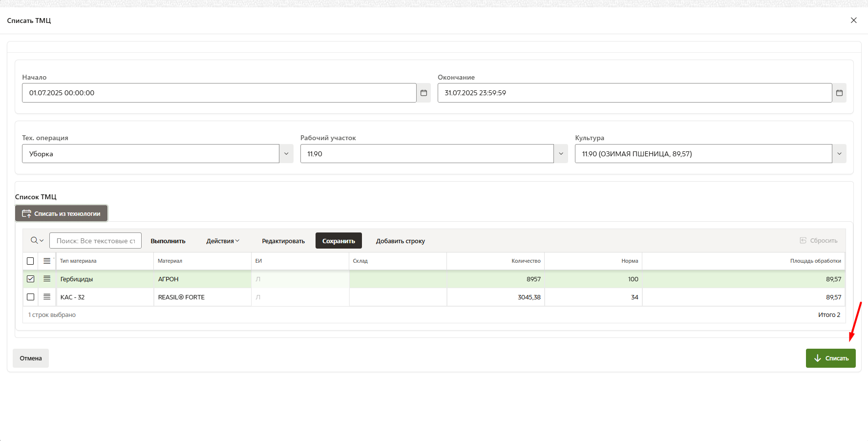Click the search magnifier column selector

pyautogui.click(x=37, y=240)
